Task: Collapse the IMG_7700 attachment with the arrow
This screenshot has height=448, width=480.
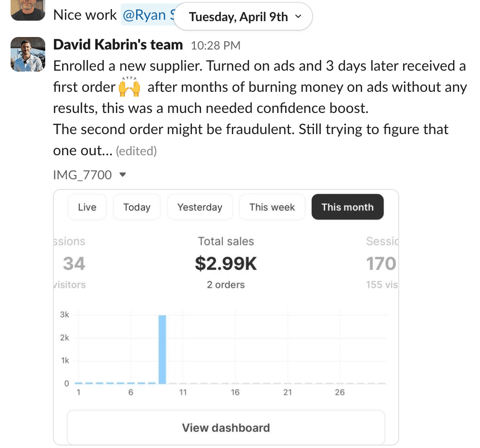Action: click(x=122, y=175)
